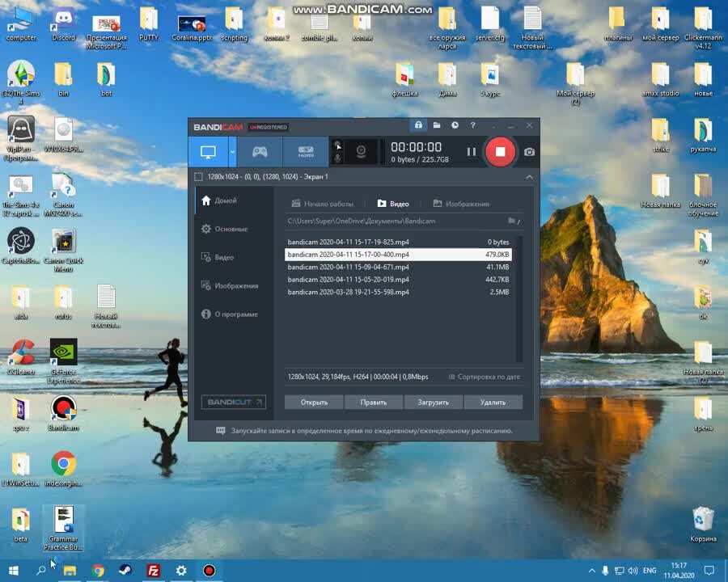This screenshot has width=728, height=582.
Task: Open Bandicam help question mark
Action: pyautogui.click(x=472, y=125)
